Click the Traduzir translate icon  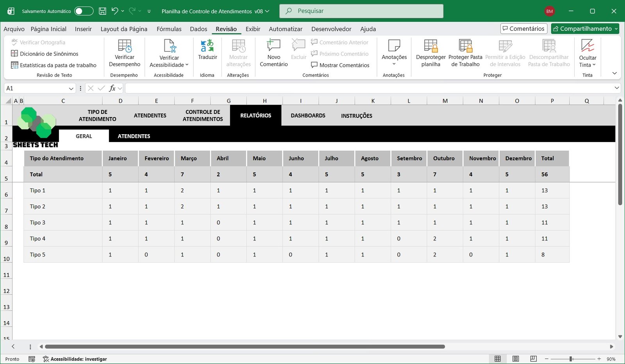click(x=207, y=46)
